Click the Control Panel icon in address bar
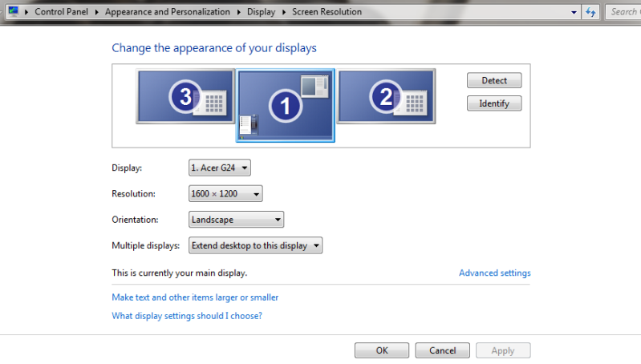This screenshot has width=641, height=364. pyautogui.click(x=14, y=11)
